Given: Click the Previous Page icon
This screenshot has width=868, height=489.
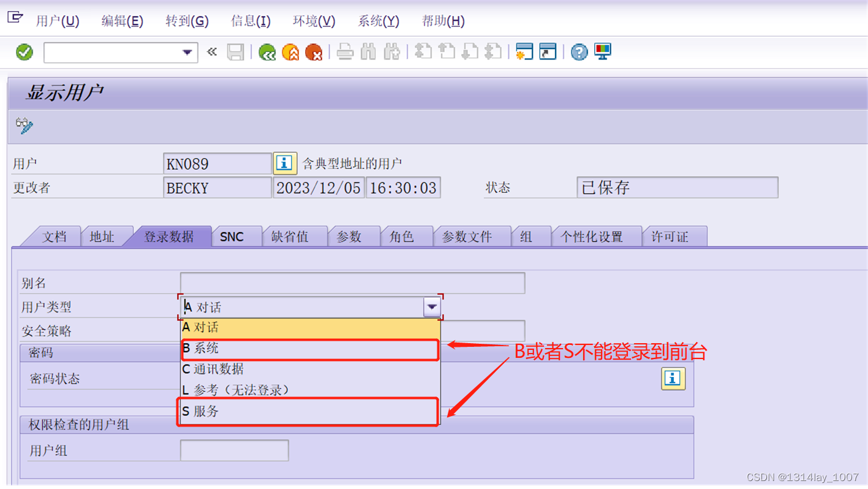Looking at the screenshot, I should coord(447,51).
